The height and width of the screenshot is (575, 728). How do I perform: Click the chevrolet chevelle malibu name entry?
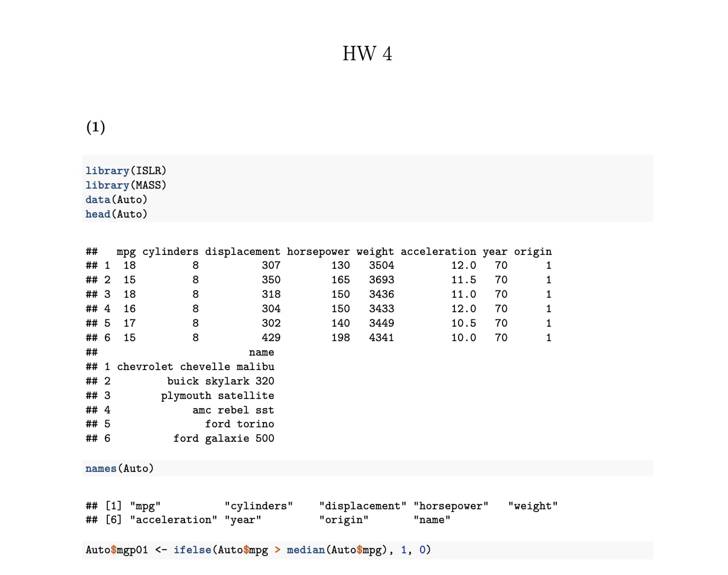tap(195, 366)
